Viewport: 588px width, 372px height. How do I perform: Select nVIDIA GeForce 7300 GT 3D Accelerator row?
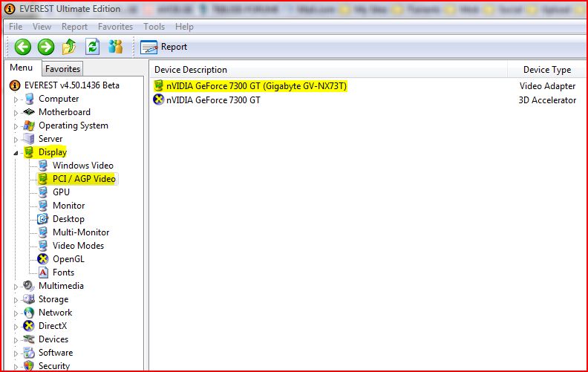[213, 100]
